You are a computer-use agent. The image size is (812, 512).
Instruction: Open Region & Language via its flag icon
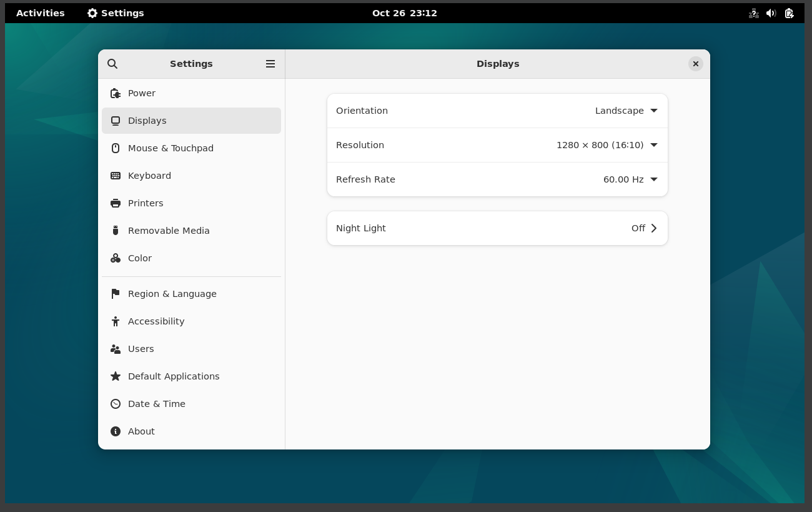[x=116, y=293]
